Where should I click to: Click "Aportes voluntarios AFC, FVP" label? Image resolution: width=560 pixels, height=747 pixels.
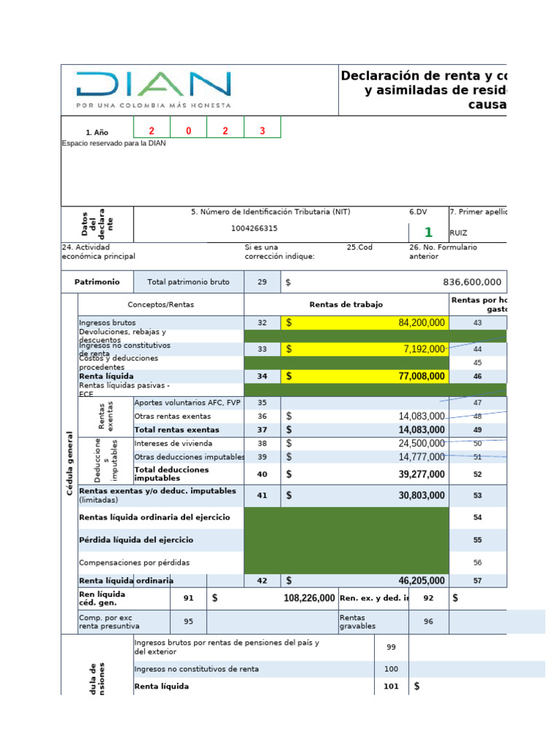[x=189, y=403]
